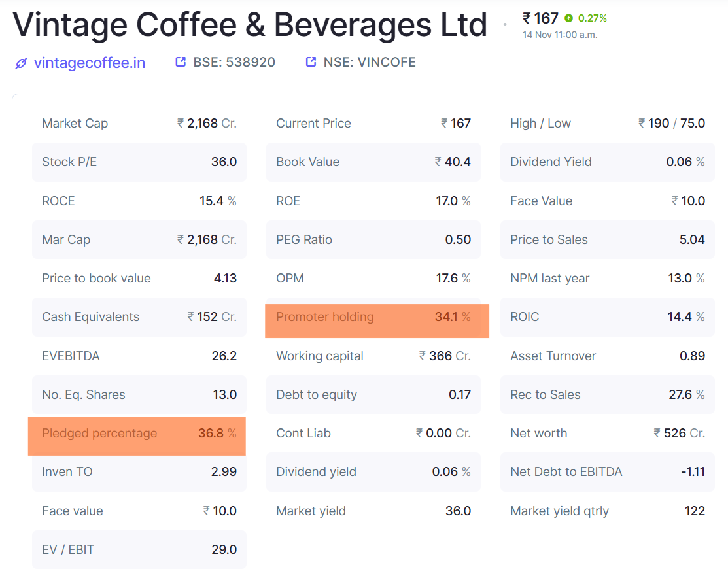Screen dimensions: 728x580
Task: Select the Vintage Coffee & Beverages Ltd title
Action: pyautogui.click(x=250, y=25)
